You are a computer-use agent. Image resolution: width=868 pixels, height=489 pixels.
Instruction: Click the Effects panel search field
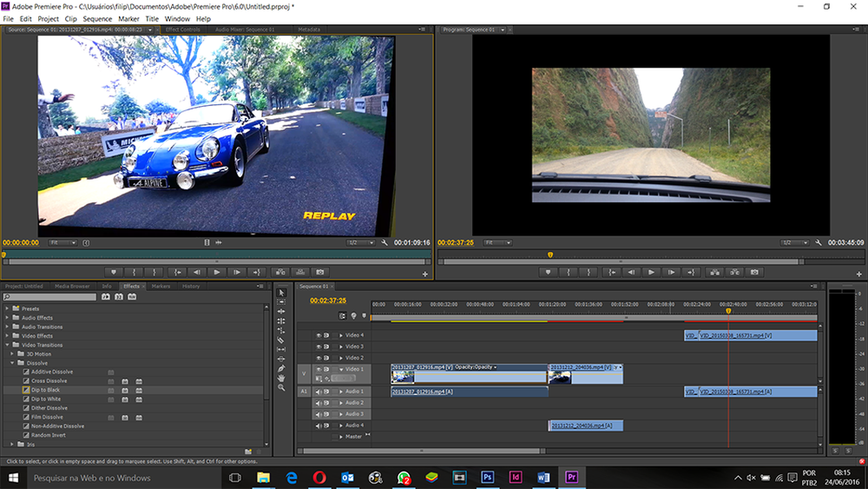pos(50,297)
